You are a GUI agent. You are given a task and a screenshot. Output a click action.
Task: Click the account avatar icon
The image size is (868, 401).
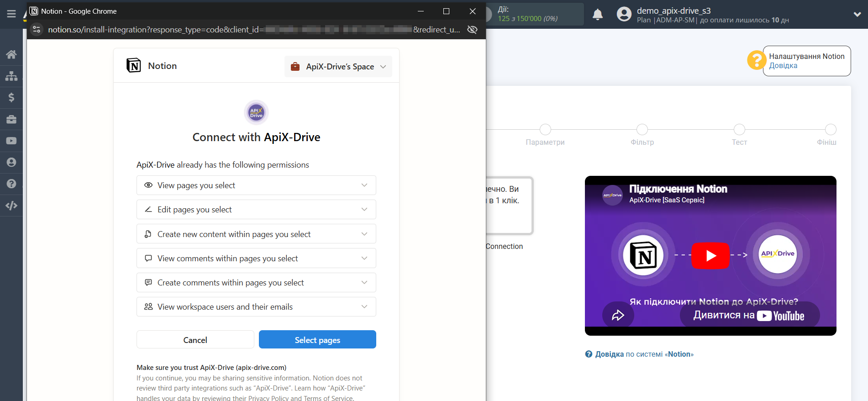point(624,14)
